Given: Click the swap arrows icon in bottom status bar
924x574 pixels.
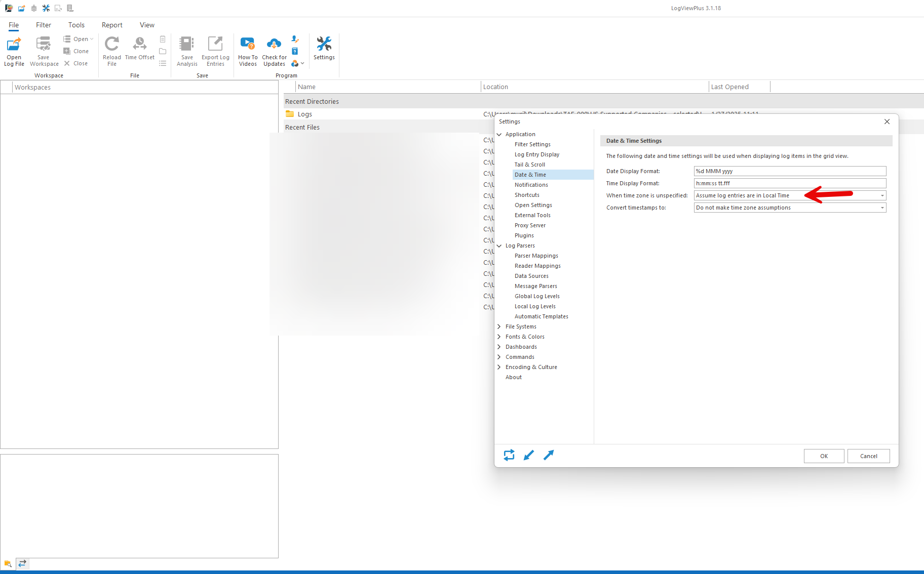Looking at the screenshot, I should click(22, 563).
